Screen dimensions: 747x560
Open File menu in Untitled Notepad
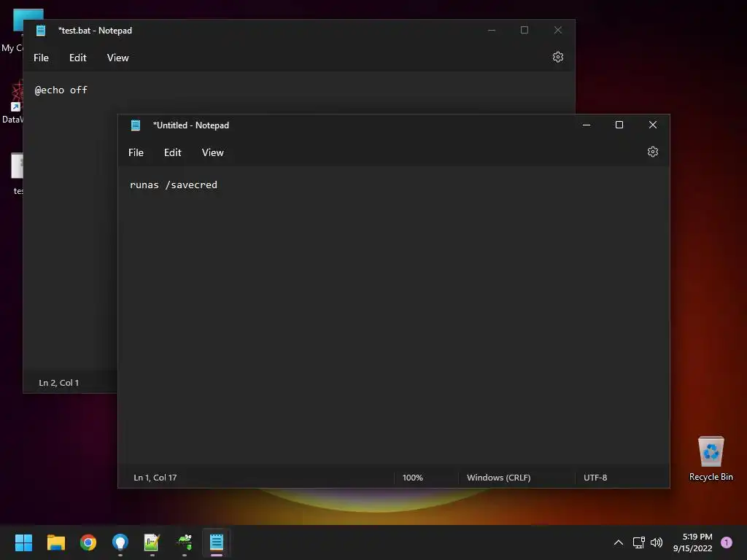pos(136,152)
